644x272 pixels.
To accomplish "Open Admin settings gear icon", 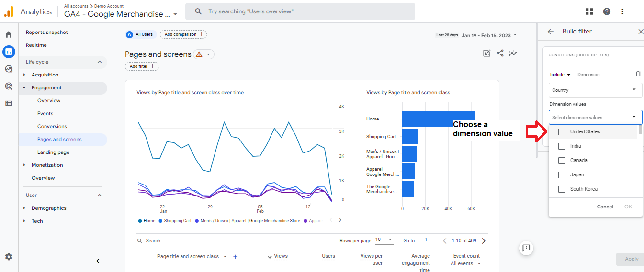I will (x=9, y=257).
